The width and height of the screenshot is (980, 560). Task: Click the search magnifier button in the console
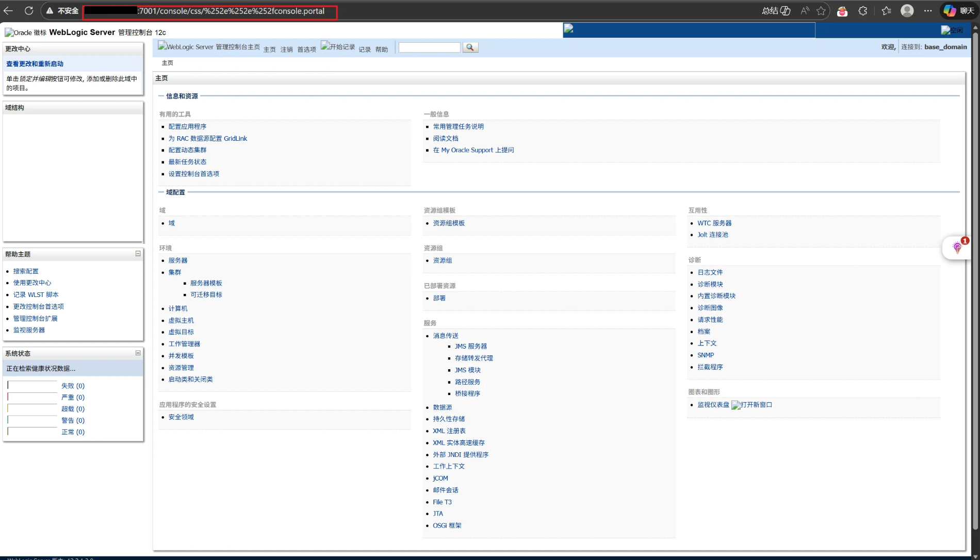(470, 47)
